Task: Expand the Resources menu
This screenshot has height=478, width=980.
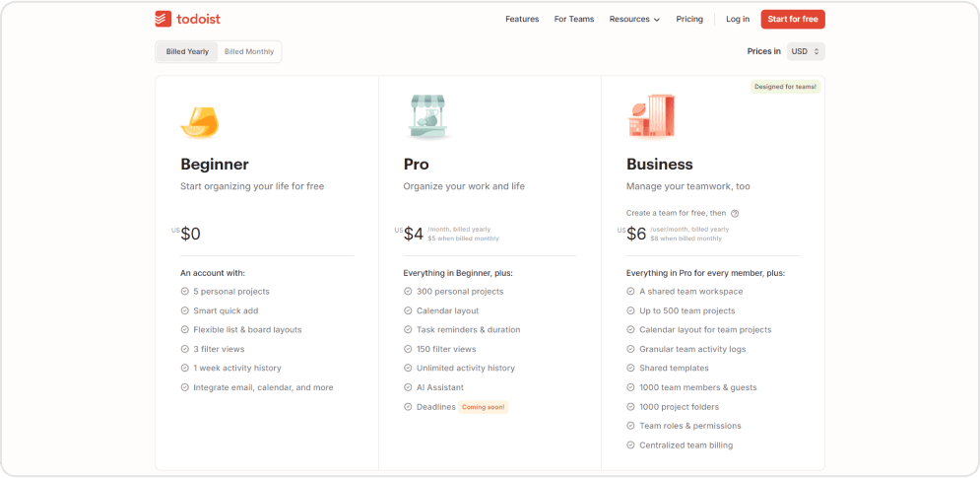Action: (634, 20)
